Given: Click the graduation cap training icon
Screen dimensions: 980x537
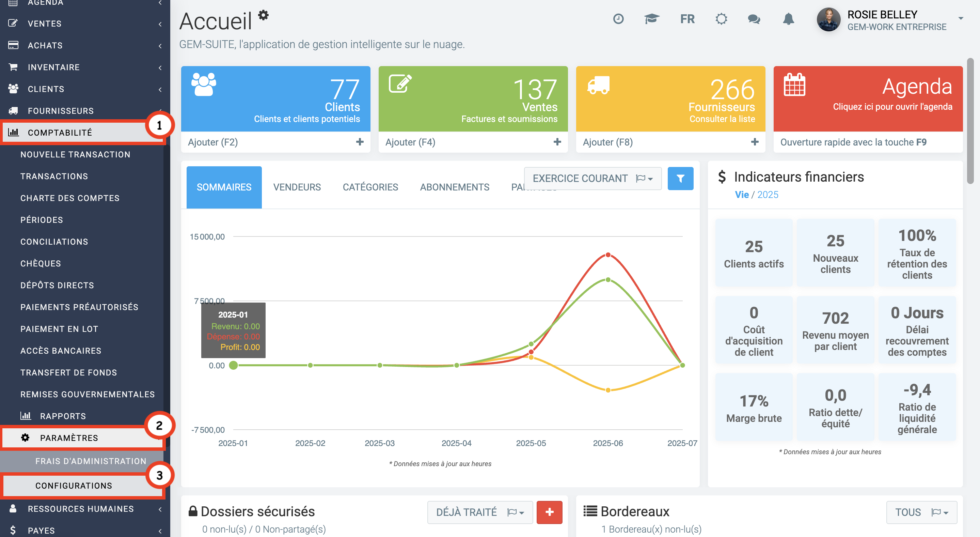Looking at the screenshot, I should [651, 19].
